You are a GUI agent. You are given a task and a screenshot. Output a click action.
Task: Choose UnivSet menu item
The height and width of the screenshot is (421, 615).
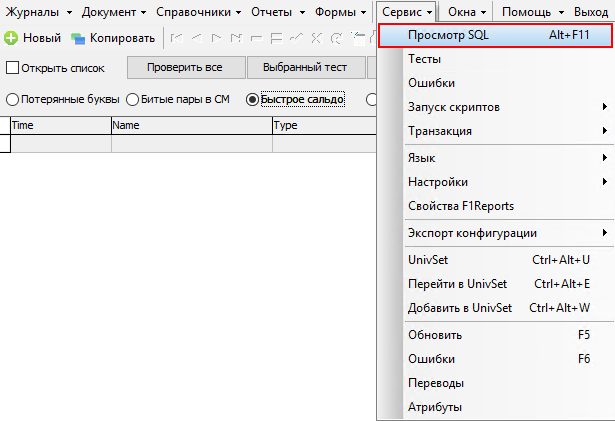[x=508, y=260]
